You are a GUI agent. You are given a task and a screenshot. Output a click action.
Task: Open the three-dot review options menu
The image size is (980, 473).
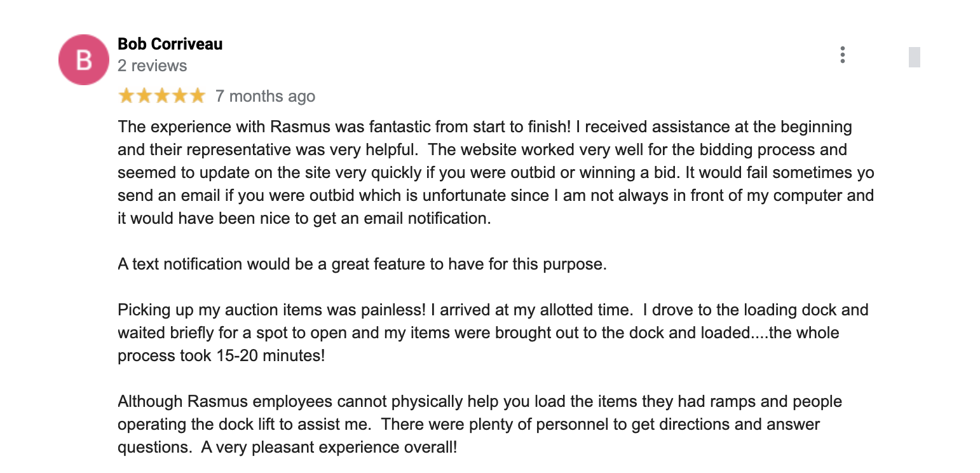pyautogui.click(x=842, y=55)
